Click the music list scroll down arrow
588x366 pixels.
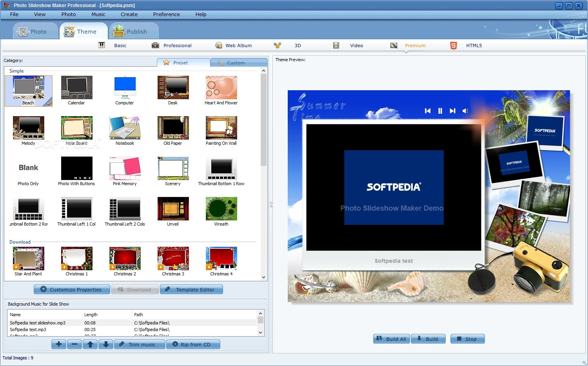point(260,333)
